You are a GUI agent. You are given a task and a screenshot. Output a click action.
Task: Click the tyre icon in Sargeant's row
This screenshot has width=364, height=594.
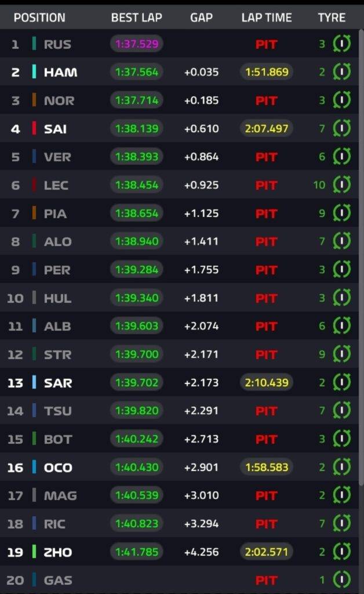pyautogui.click(x=342, y=383)
